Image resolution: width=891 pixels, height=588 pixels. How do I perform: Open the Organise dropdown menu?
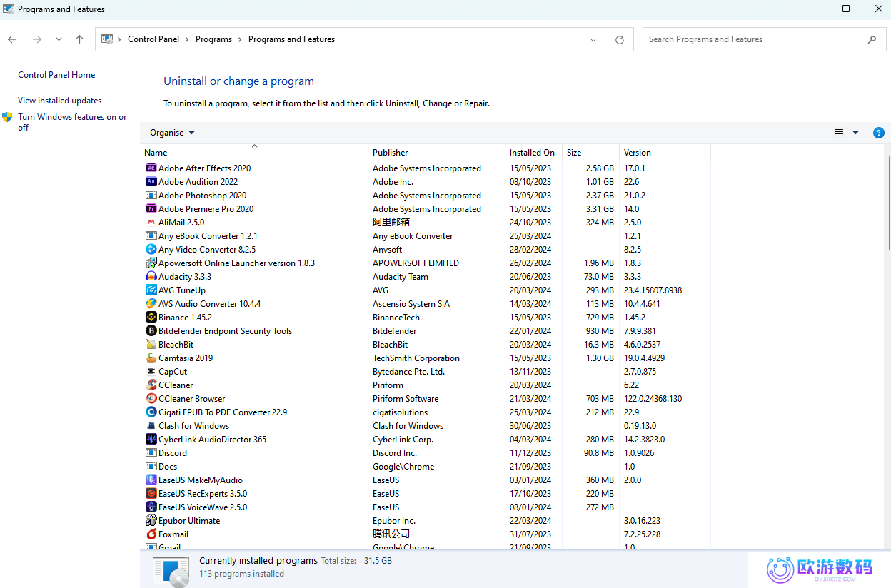pos(172,133)
